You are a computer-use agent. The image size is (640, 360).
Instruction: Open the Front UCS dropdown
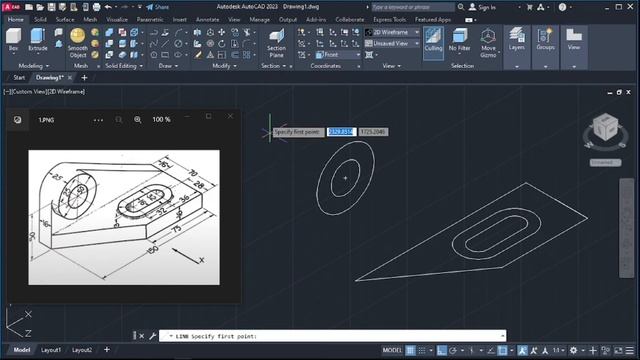[338, 55]
